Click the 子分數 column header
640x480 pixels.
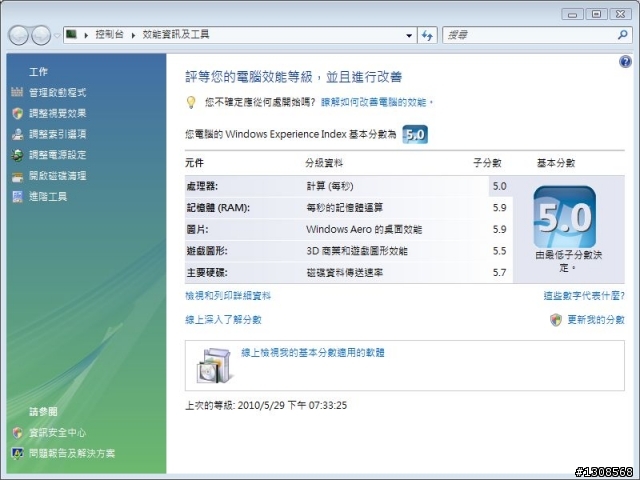(x=487, y=163)
